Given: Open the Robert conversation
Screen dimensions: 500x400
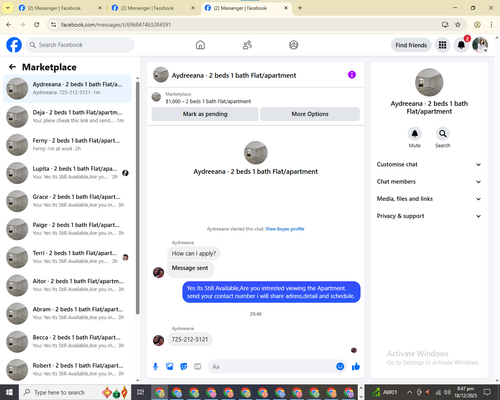Looking at the screenshot, I should [x=67, y=370].
